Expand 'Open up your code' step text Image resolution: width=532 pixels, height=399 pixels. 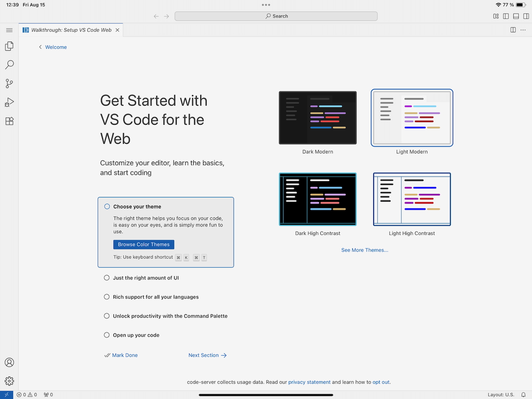coord(136,335)
